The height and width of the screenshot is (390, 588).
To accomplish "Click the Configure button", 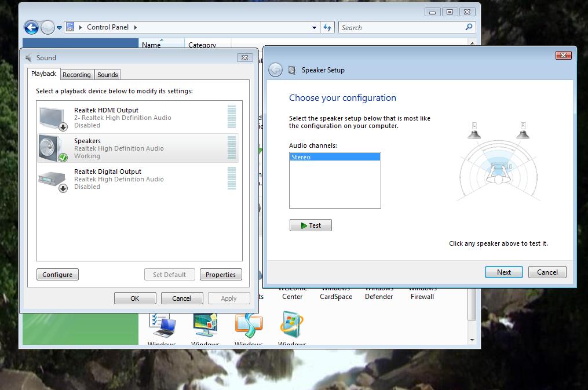I will click(57, 275).
